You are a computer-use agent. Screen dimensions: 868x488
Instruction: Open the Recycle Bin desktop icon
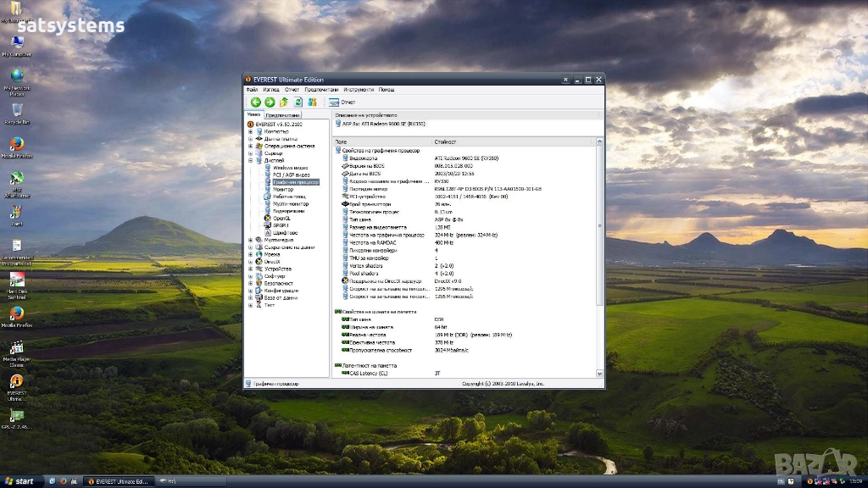[x=16, y=112]
